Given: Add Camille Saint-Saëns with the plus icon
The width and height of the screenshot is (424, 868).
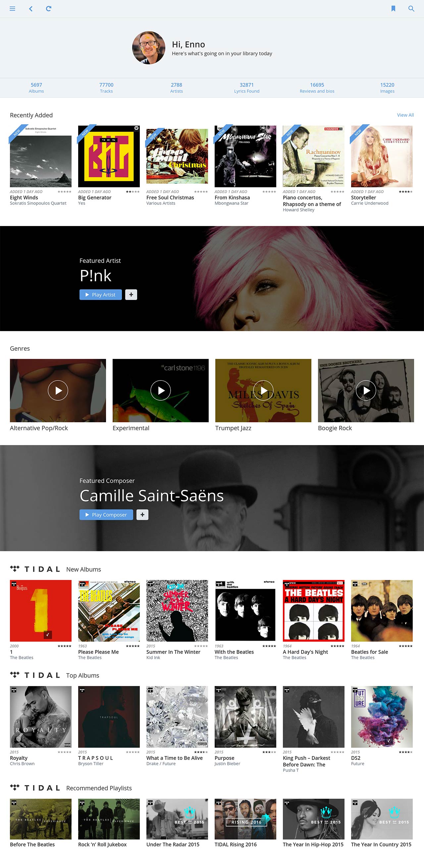Looking at the screenshot, I should click(142, 514).
